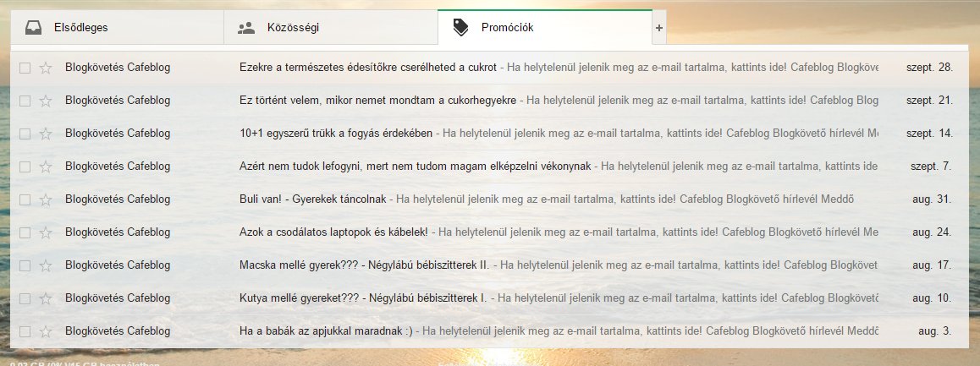The image size is (980, 366).
Task: Star the email about természetes édesítők
Action: pyautogui.click(x=46, y=68)
